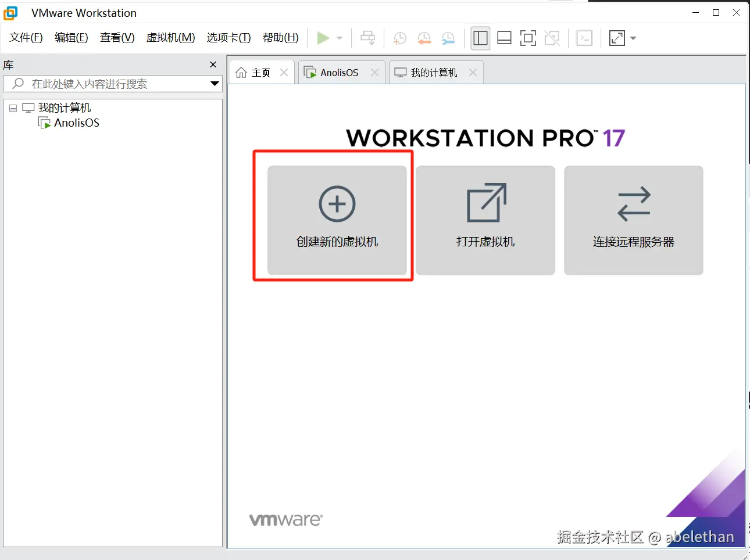Click the revert to snapshot icon

(424, 38)
